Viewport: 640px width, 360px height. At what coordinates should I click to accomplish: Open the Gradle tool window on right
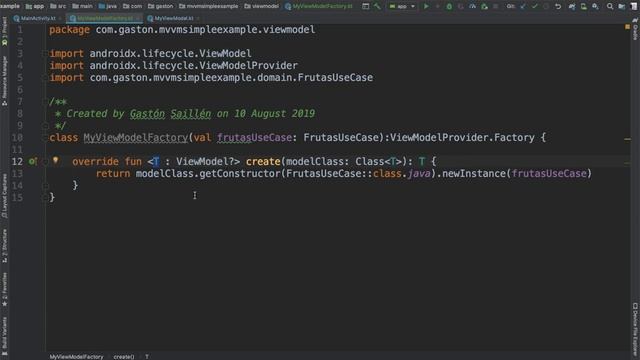click(x=635, y=29)
